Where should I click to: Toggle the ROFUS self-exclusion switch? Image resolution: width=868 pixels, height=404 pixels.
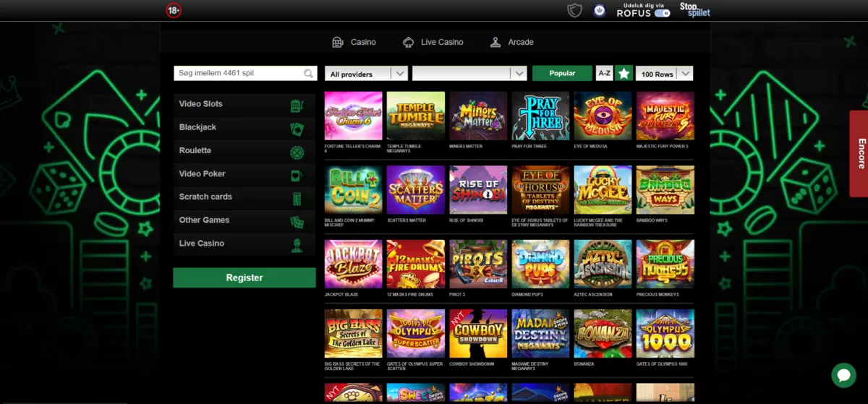coord(662,13)
